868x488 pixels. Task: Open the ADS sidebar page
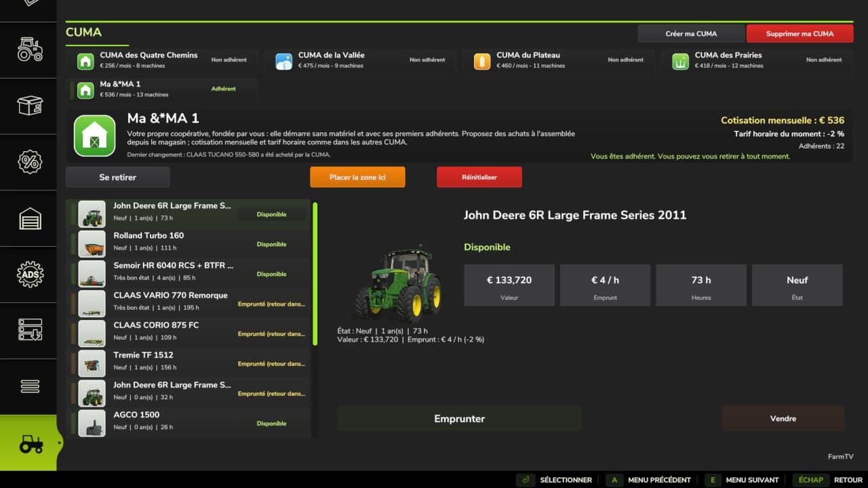[x=29, y=274]
